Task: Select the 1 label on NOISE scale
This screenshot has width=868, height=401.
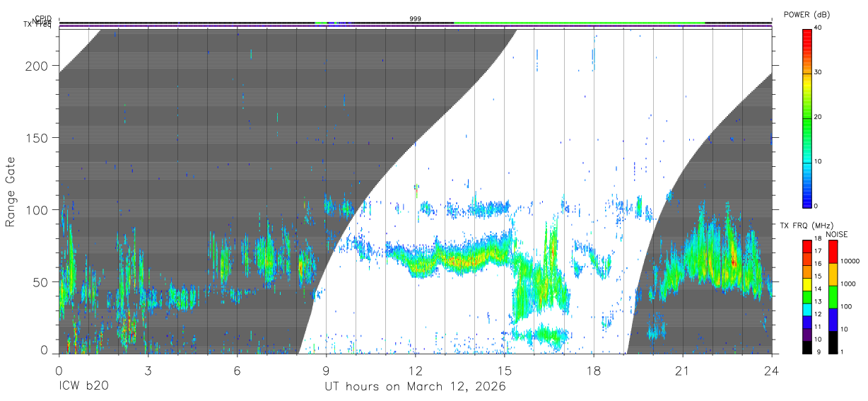Action: click(x=842, y=351)
